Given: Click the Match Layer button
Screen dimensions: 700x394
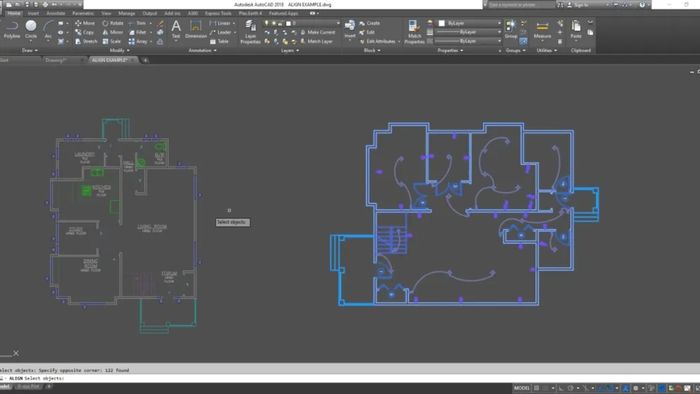Looking at the screenshot, I should tap(316, 41).
